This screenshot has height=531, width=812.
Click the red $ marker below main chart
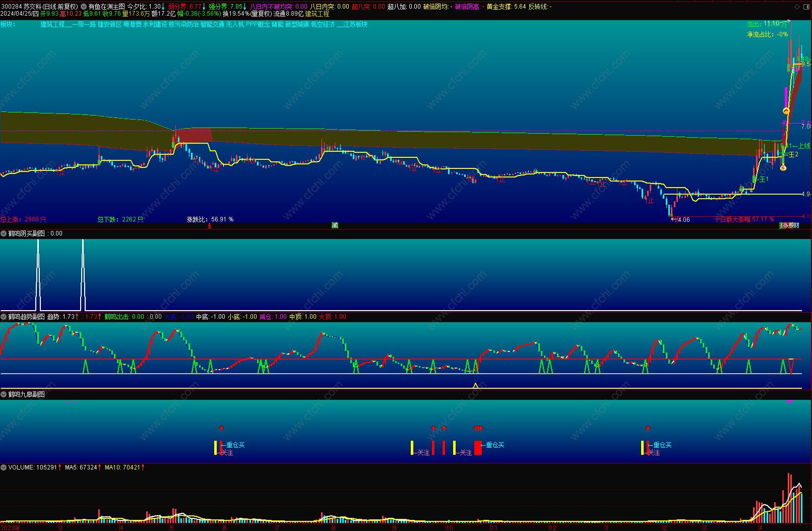210,226
